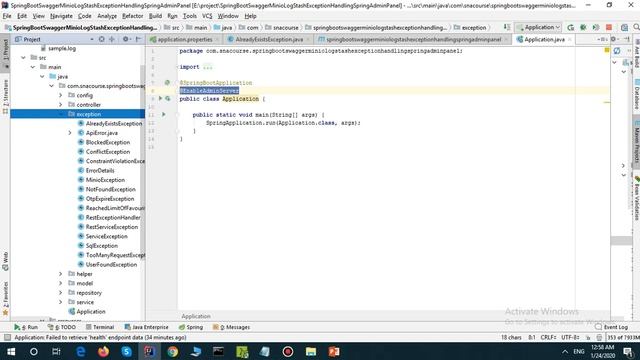640x360 pixels.
Task: Click the Maven reimport refresh icon
Action: [617, 51]
